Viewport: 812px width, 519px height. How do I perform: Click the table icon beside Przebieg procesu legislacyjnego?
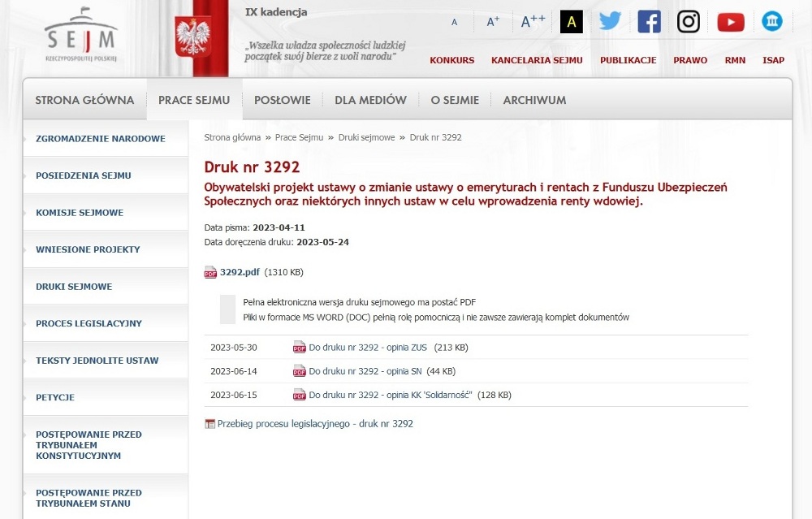point(209,424)
